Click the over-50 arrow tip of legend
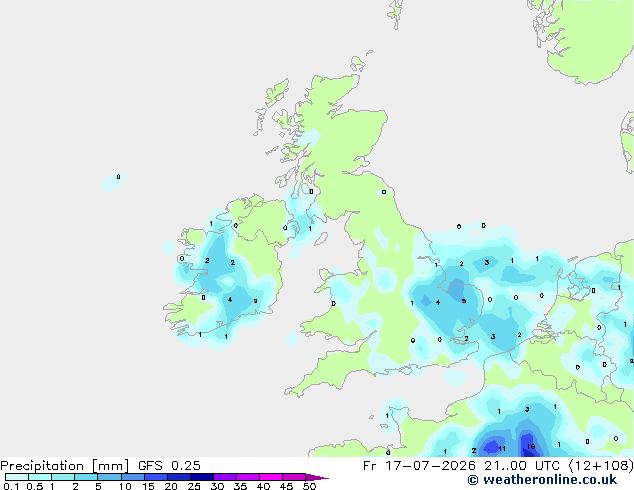Screen dimensions: 634x490 [317, 477]
